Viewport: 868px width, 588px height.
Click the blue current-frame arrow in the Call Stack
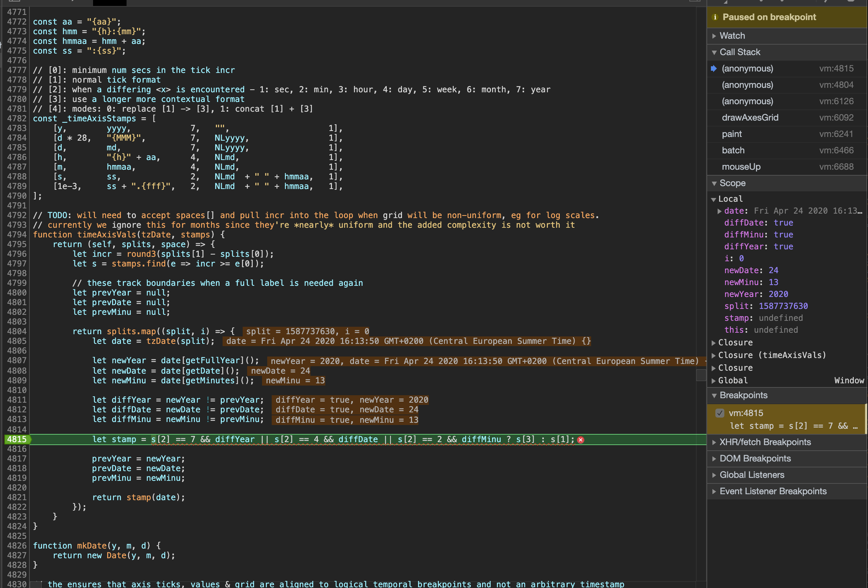714,68
